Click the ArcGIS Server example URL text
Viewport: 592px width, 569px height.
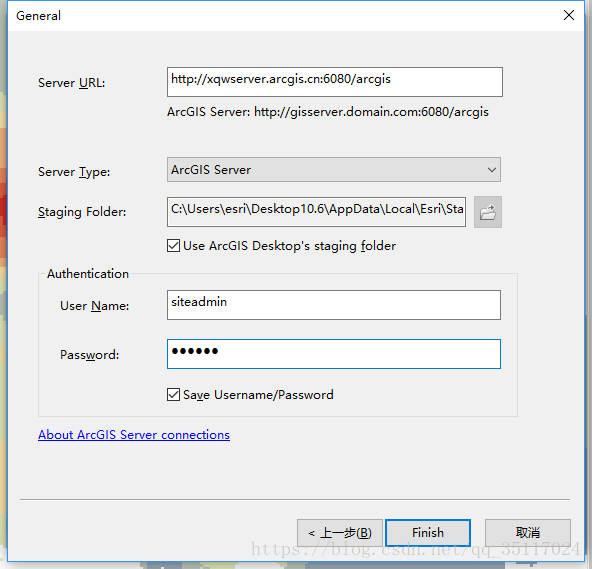(x=328, y=112)
